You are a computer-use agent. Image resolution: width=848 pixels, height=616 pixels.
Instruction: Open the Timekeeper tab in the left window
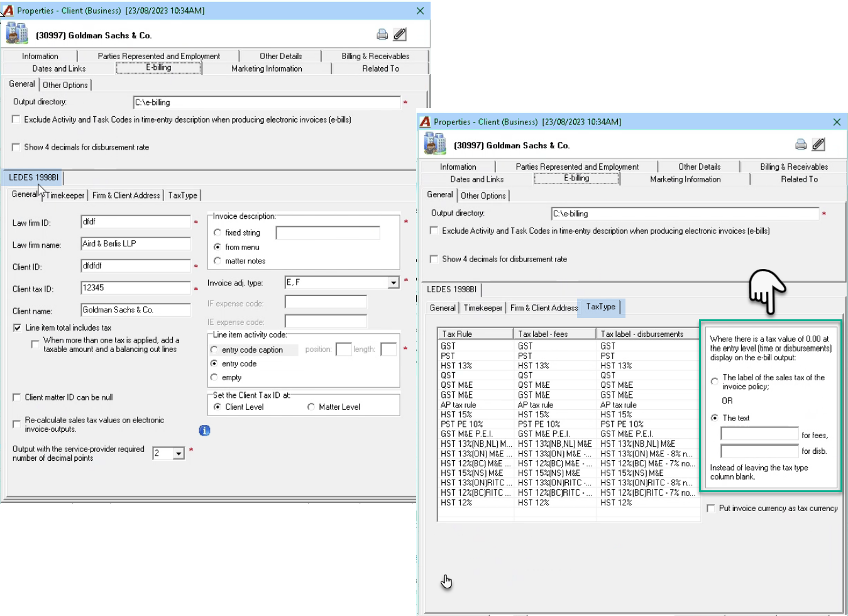click(x=65, y=195)
